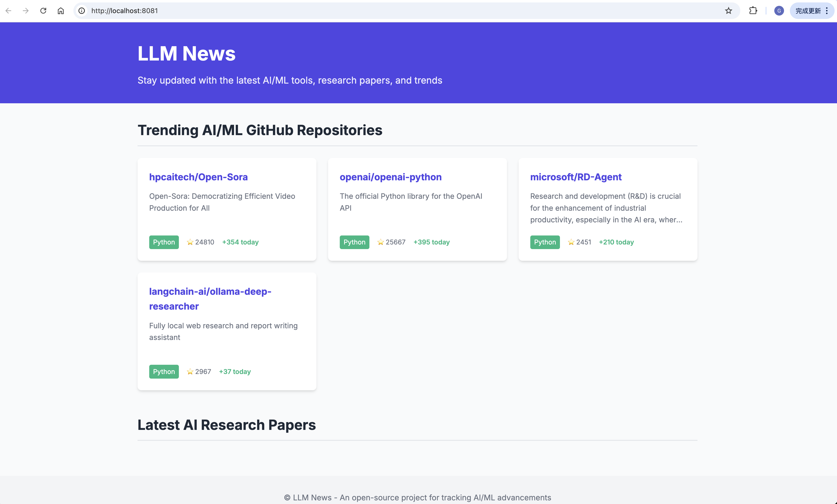837x504 pixels.
Task: Click the footer copyright text
Action: 417,497
